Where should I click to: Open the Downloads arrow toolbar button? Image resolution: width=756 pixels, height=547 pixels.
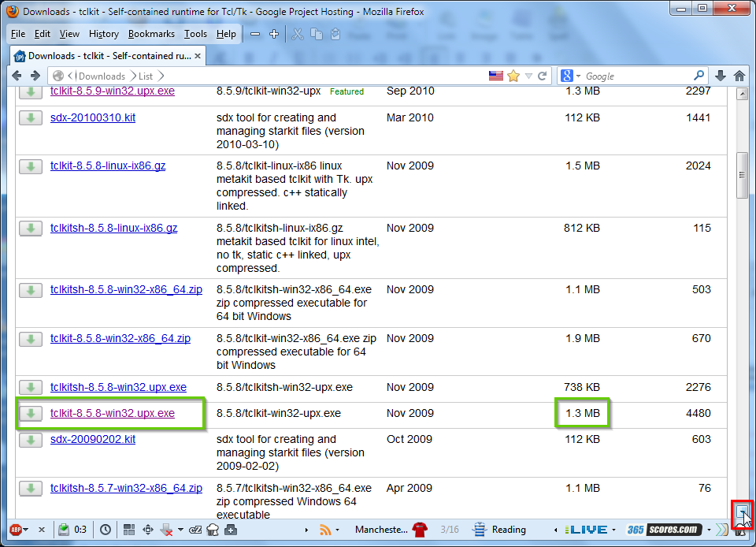[721, 76]
